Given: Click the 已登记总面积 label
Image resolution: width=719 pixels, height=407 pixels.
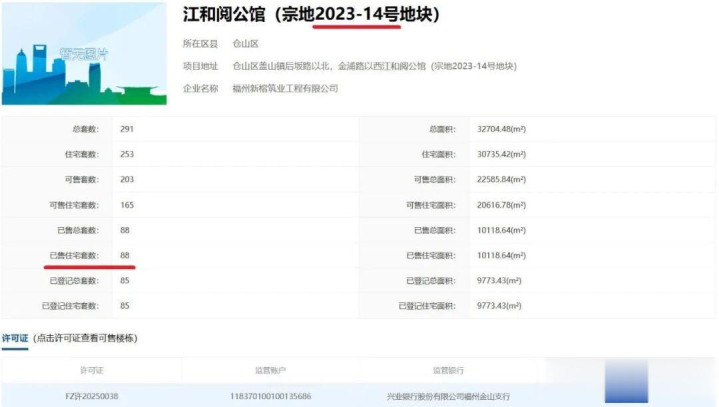Looking at the screenshot, I should coord(431,280).
